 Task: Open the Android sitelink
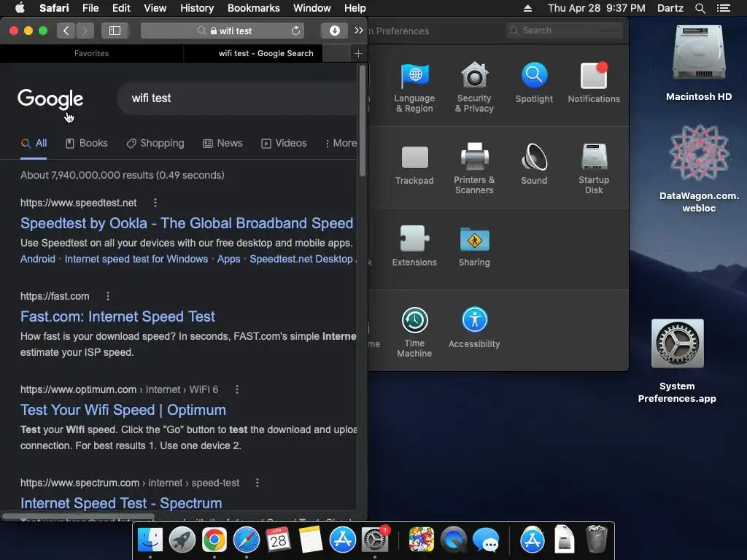[x=38, y=259]
